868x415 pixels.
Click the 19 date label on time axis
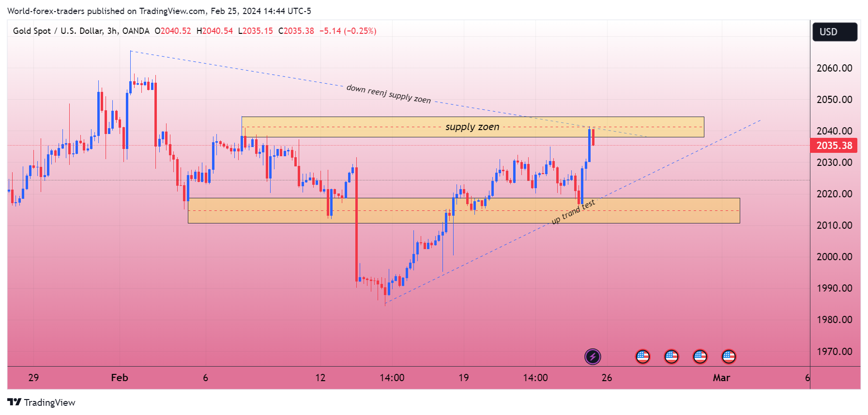(464, 378)
